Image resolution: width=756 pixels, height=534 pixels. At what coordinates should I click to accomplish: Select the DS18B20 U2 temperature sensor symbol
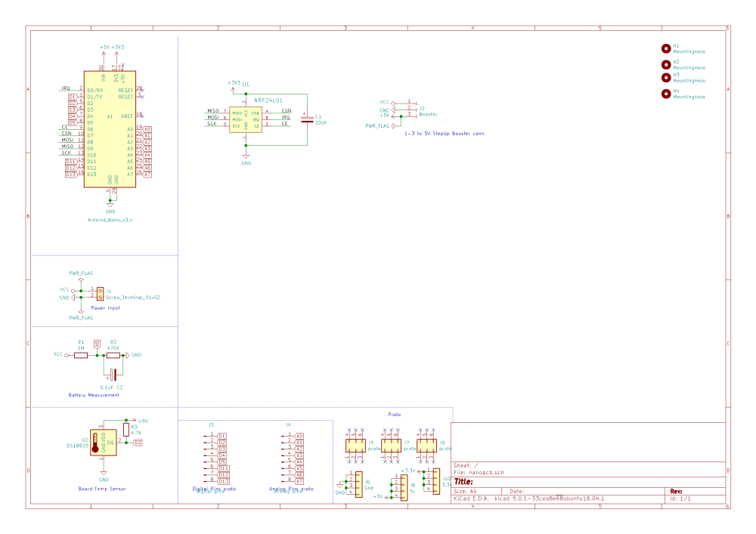click(x=103, y=443)
